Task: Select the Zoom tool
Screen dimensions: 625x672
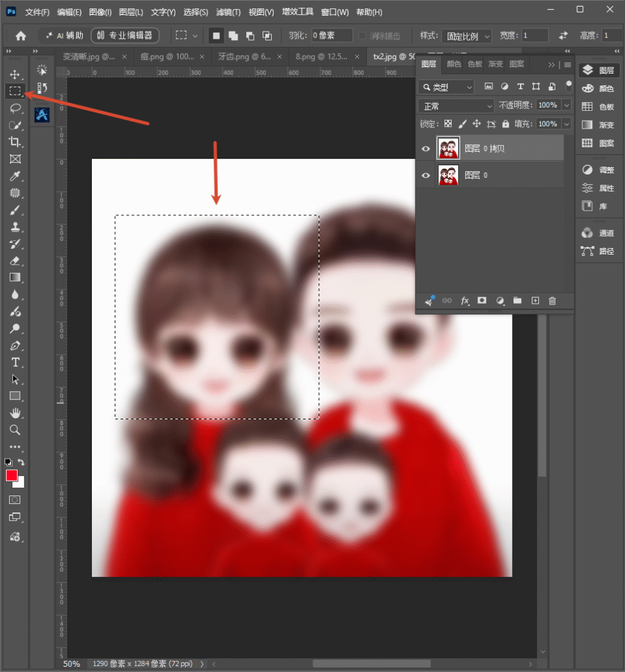Action: coord(16,430)
